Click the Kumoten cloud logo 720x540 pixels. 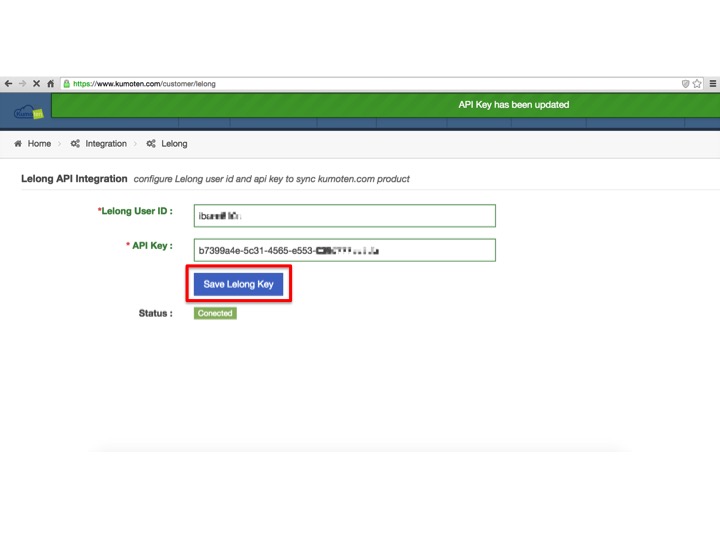[x=28, y=112]
